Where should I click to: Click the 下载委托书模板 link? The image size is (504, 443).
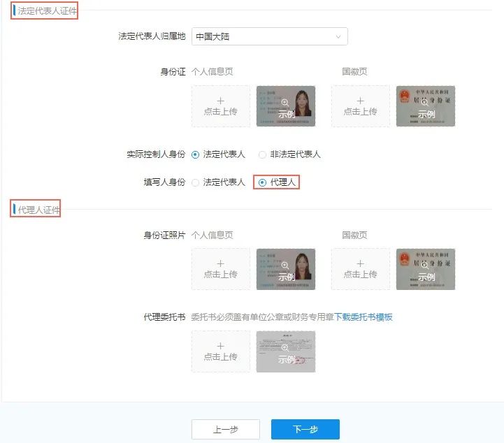[363, 317]
